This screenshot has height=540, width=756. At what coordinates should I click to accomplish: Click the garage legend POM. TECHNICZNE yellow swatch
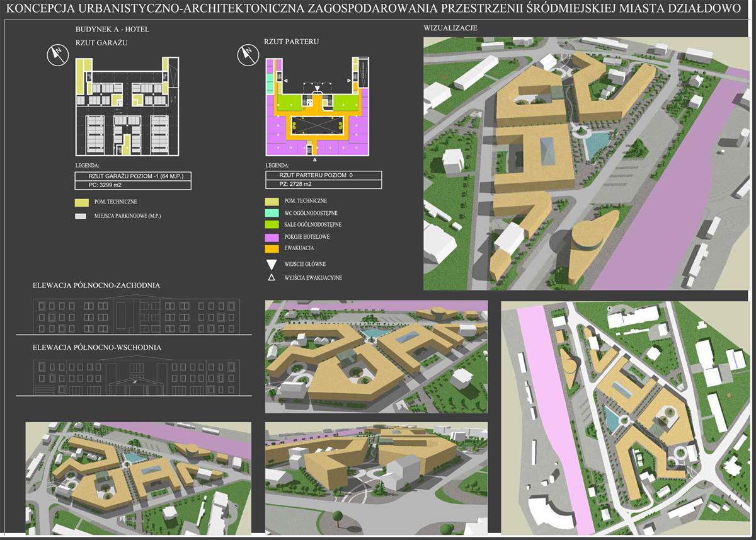pos(80,202)
